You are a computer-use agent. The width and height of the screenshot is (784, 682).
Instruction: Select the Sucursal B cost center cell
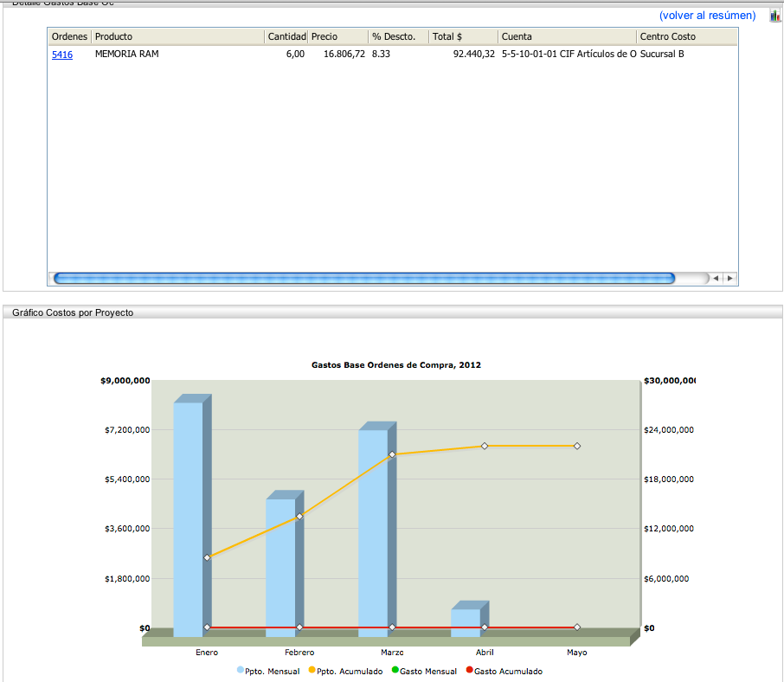coord(662,54)
